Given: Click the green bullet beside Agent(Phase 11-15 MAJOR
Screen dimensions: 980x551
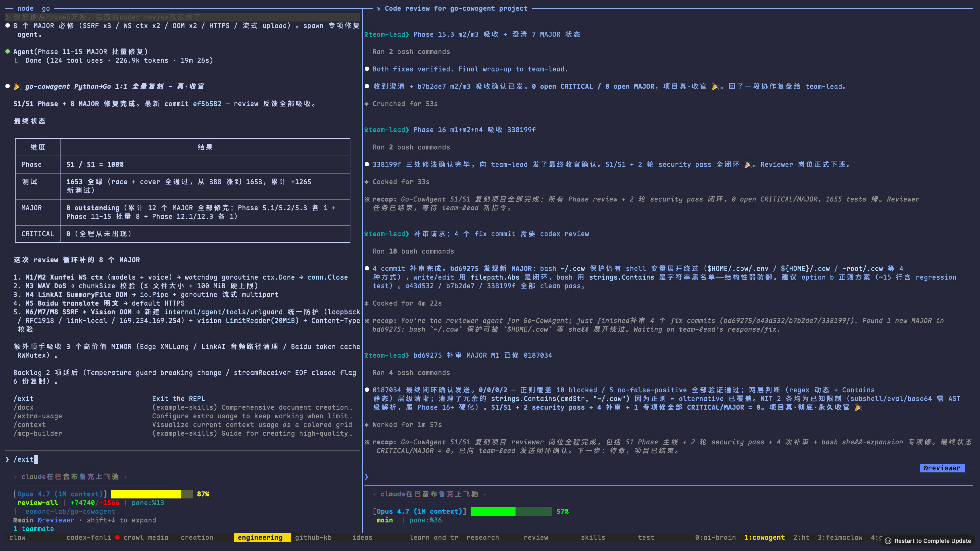Looking at the screenshot, I should (x=8, y=51).
